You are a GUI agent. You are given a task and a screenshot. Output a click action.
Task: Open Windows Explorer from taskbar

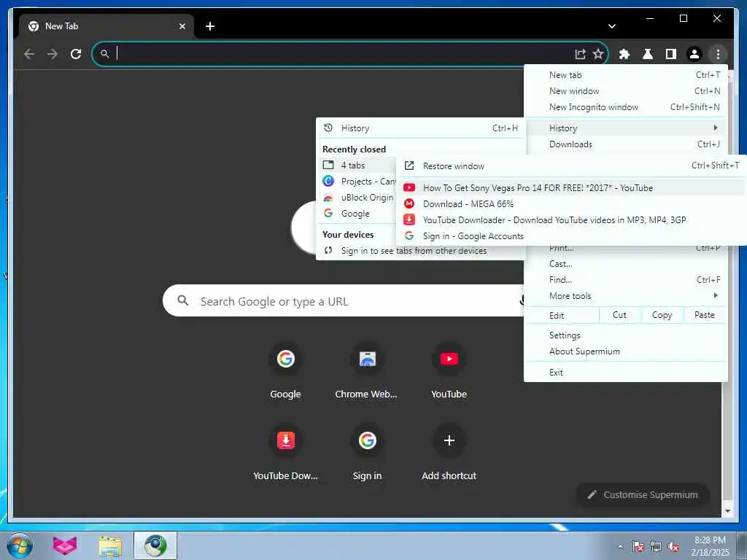click(x=111, y=545)
